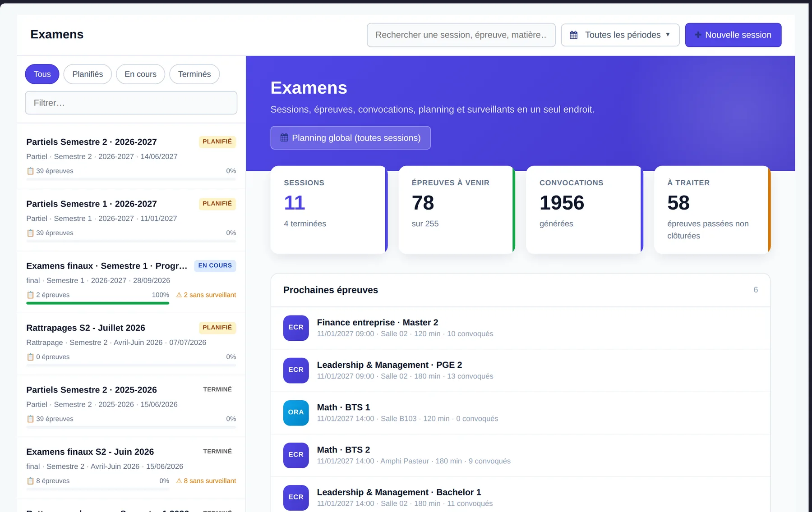Click the ECR badge for Leadership & Management Bachelor 1
This screenshot has width=812, height=512.
296,497
